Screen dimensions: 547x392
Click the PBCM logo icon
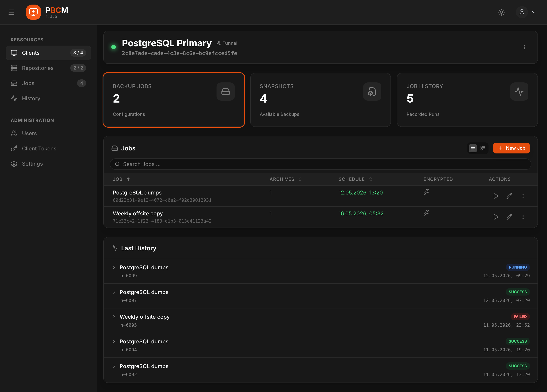(33, 12)
